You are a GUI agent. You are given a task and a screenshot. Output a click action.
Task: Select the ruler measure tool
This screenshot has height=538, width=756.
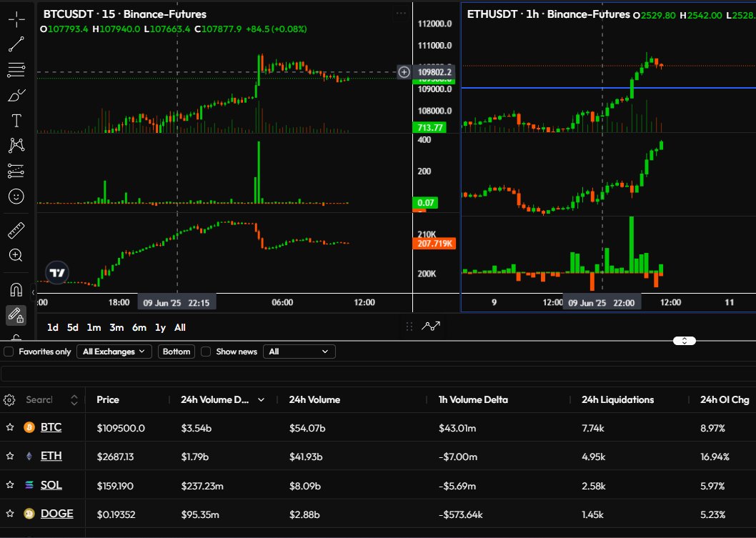[x=16, y=231]
